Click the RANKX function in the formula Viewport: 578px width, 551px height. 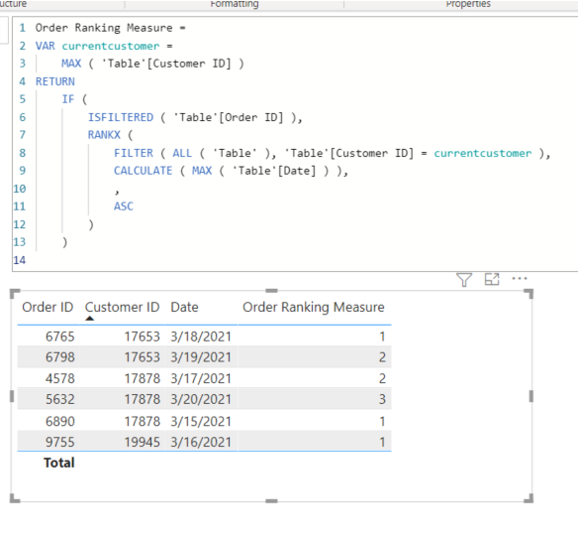pos(104,135)
